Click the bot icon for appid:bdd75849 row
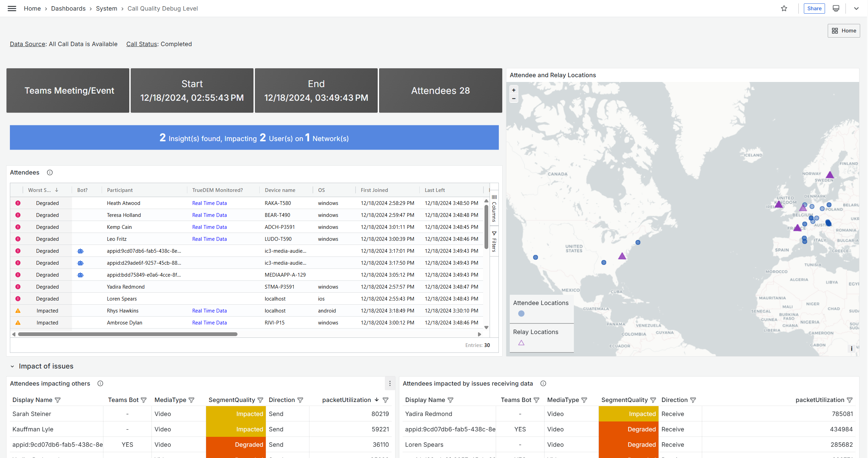The height and width of the screenshot is (458, 868). click(x=81, y=275)
